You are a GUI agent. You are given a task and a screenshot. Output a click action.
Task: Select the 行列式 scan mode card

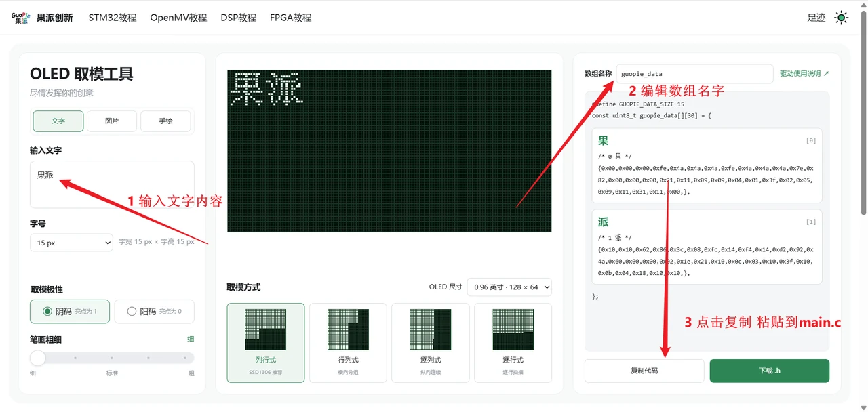coord(348,343)
